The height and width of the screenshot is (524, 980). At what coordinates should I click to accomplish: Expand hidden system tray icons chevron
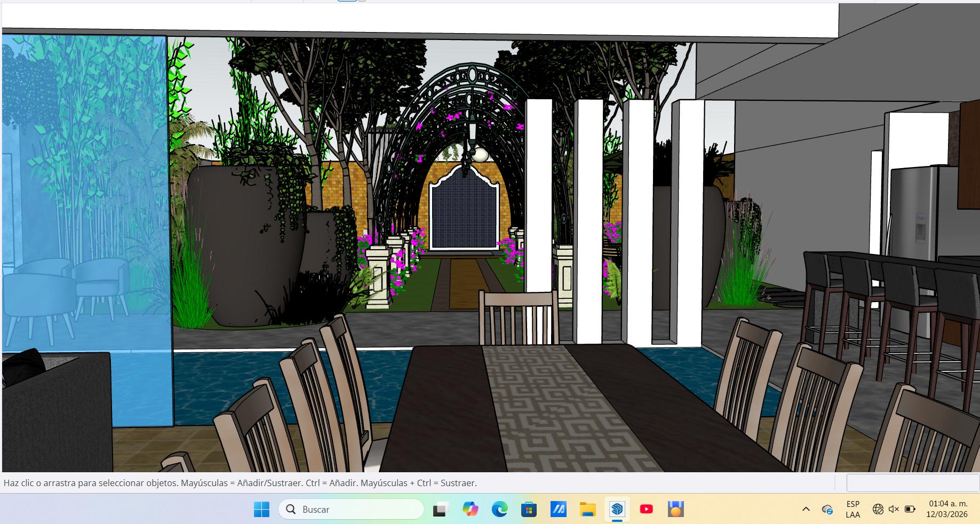(x=806, y=510)
